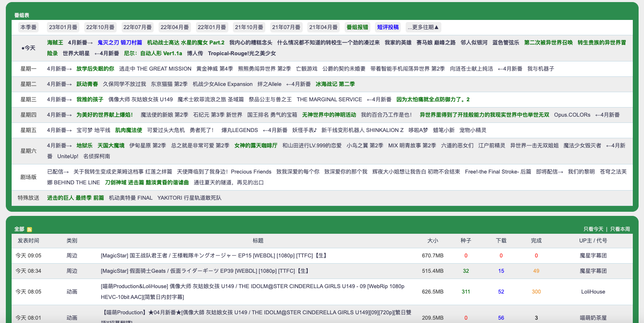Click the 动画 category in the 08:05 row
Image resolution: width=644 pixels, height=323 pixels.
pos(72,292)
